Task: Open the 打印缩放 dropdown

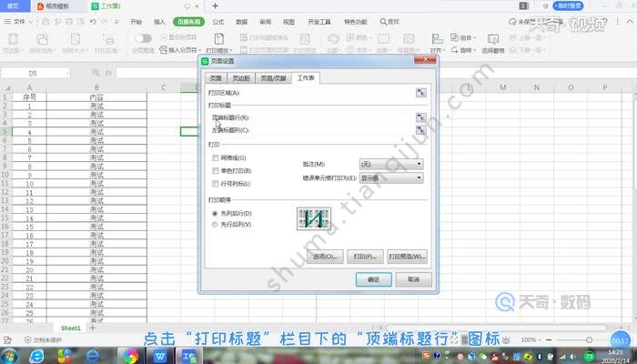Action: pyautogui.click(x=219, y=50)
